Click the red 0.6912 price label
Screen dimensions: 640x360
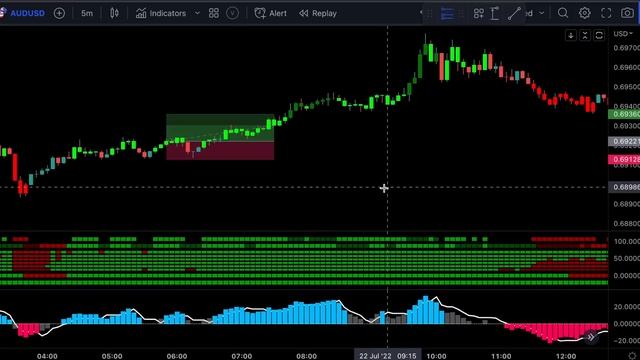(624, 160)
